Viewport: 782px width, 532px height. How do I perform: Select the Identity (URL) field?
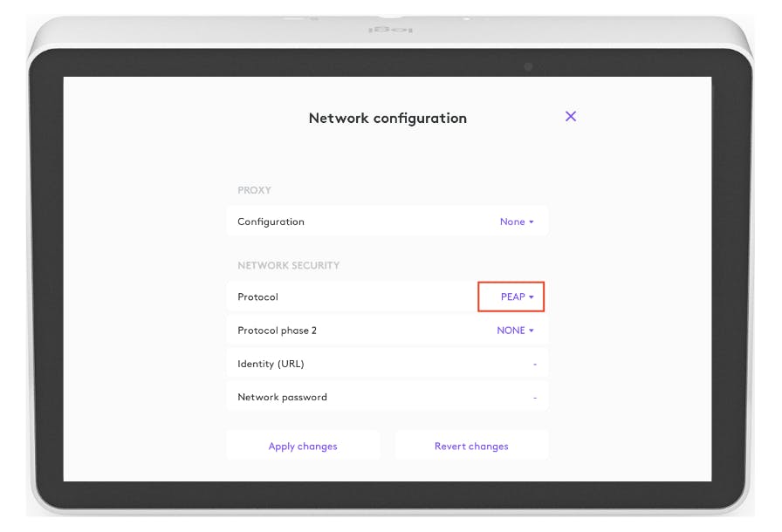387,364
